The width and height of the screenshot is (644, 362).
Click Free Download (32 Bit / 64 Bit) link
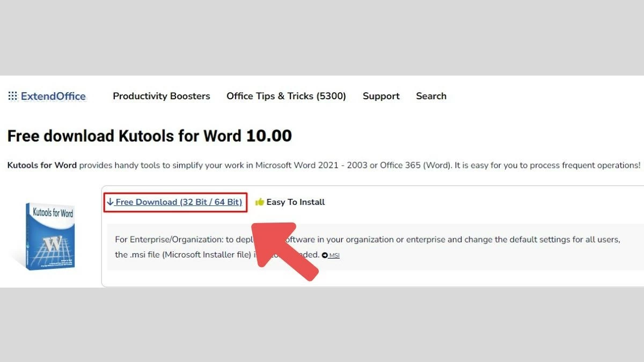click(179, 202)
